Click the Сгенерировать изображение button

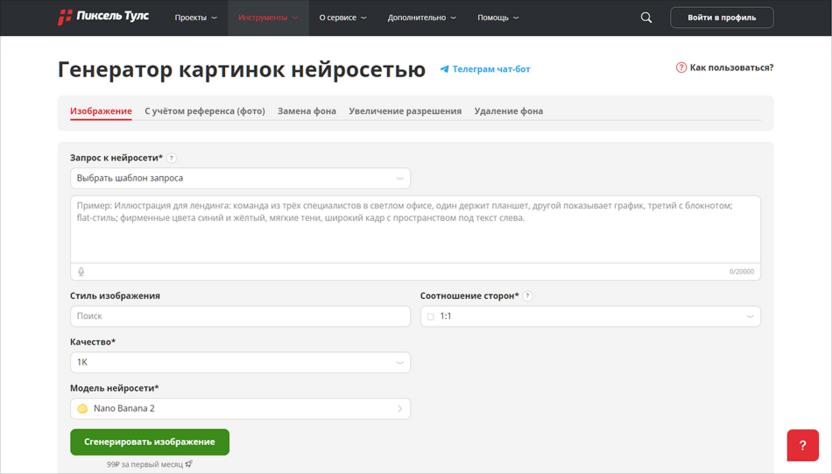150,442
